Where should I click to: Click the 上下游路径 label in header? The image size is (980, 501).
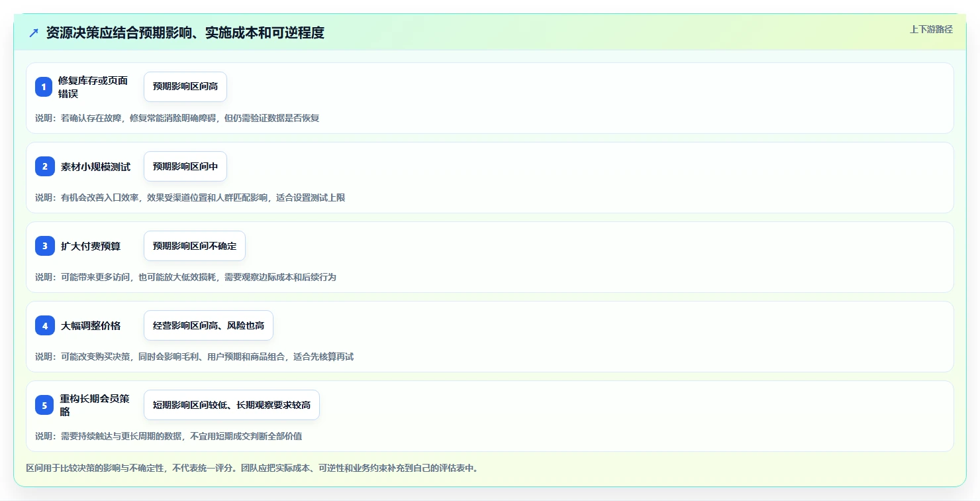coord(931,29)
